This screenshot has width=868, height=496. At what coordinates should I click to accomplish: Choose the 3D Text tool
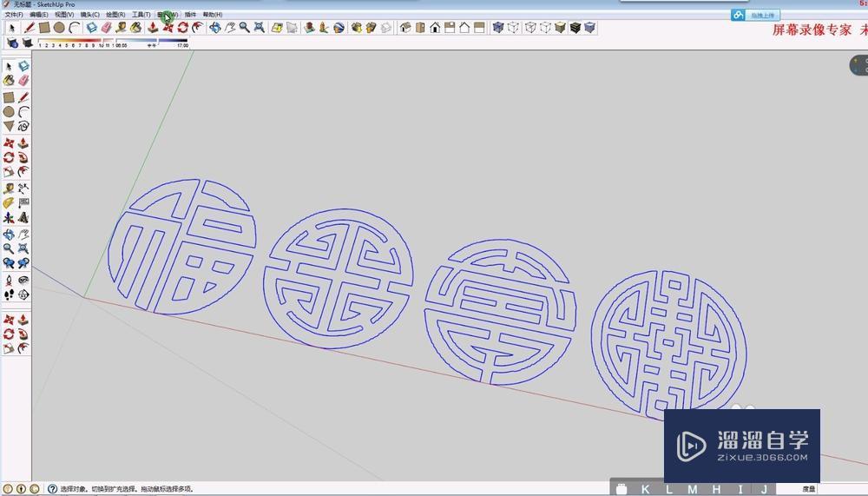23,217
